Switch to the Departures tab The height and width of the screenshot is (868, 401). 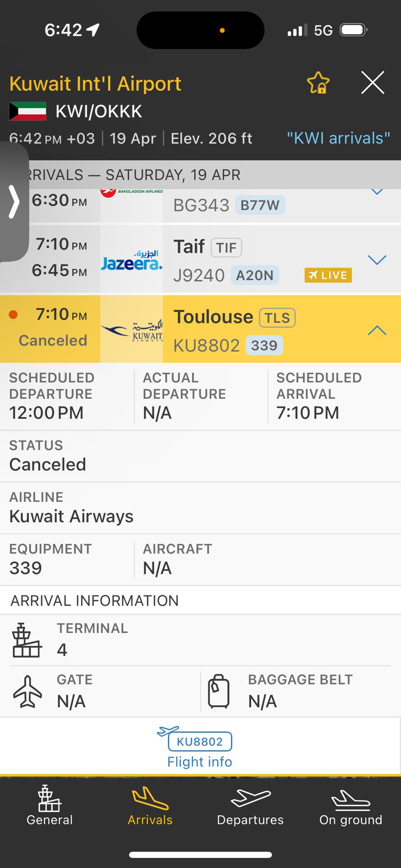[250, 807]
